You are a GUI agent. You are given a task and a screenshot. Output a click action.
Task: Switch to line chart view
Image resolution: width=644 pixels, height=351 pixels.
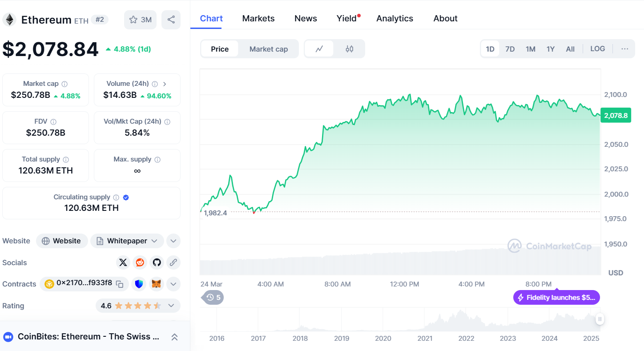coord(319,49)
